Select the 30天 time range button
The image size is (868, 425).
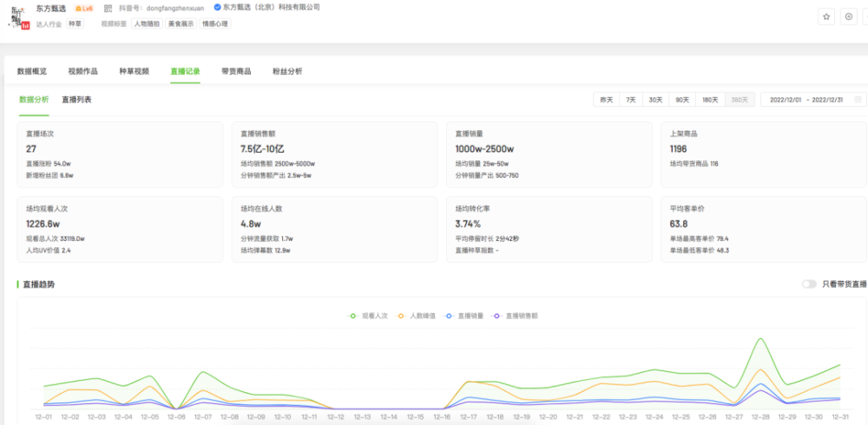coord(655,100)
